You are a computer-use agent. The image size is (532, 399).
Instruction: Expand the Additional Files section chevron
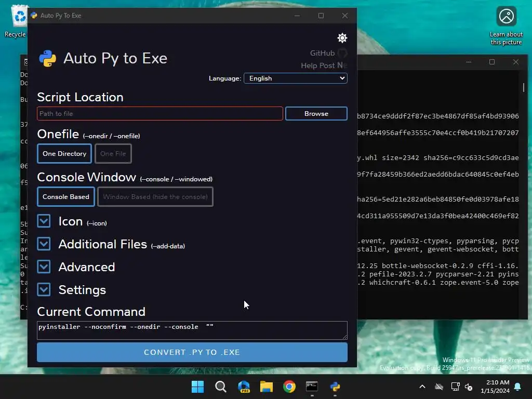tap(44, 244)
